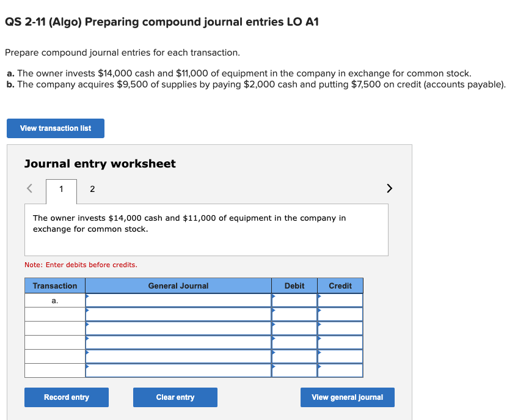The height and width of the screenshot is (420, 515).
Task: Select worksheet tab 1
Action: [x=60, y=189]
